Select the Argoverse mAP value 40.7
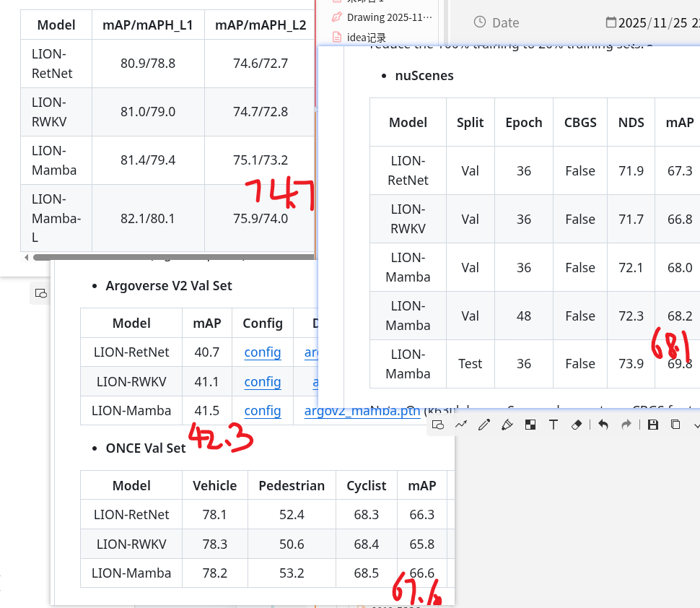 (x=206, y=352)
